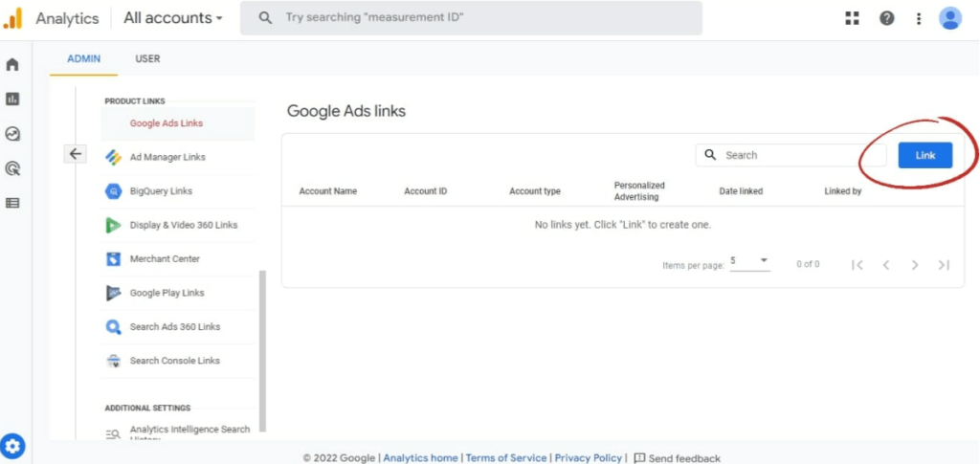
Task: Go to the first page of results
Action: click(857, 265)
